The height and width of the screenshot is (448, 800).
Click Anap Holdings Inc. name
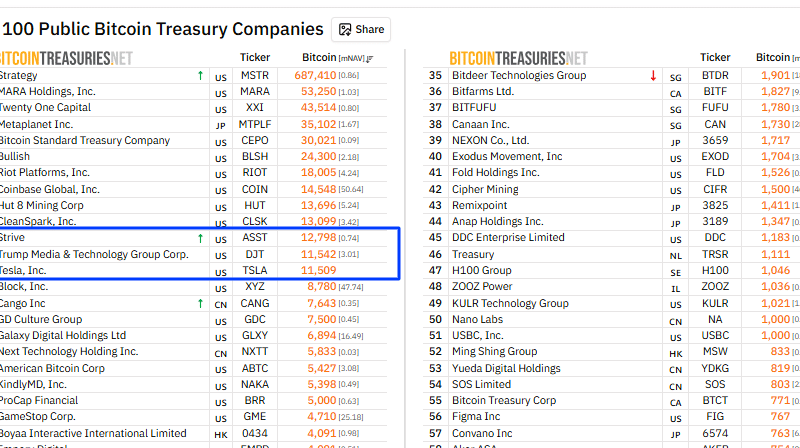(x=497, y=221)
